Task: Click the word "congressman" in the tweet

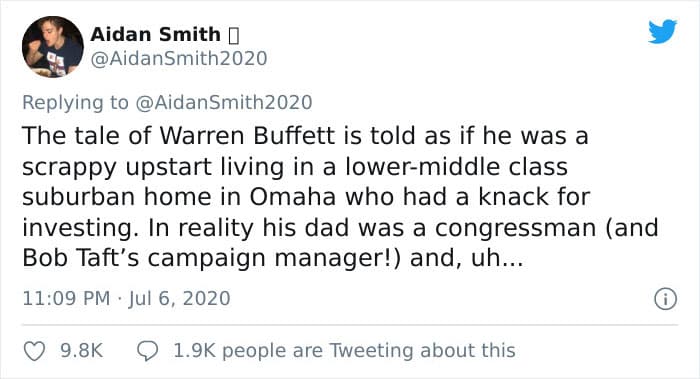Action: [x=516, y=229]
